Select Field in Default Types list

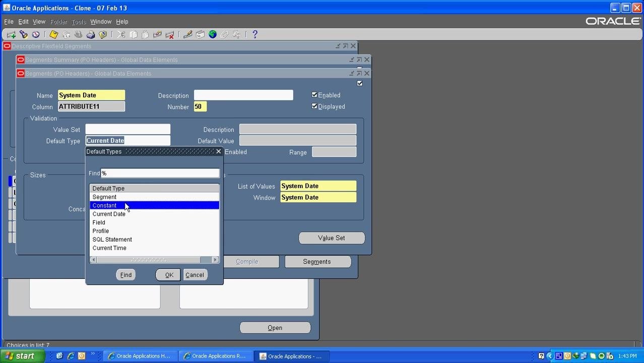[154, 223]
